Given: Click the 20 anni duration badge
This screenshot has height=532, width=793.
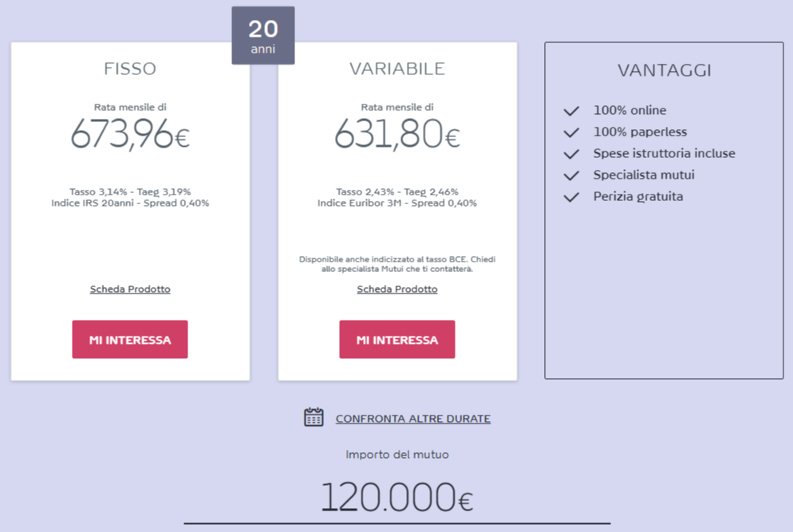Looking at the screenshot, I should [x=263, y=36].
